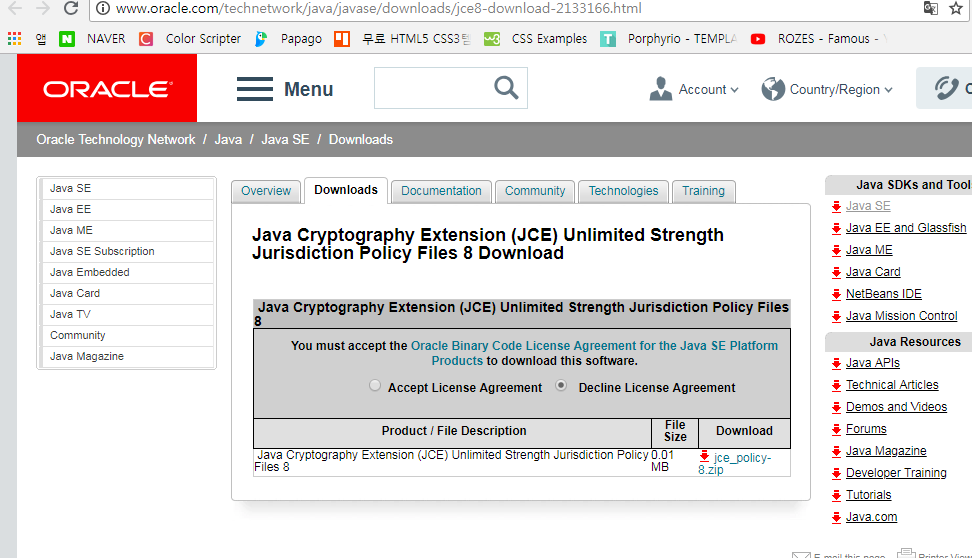Open Java Magazine link under Java Resources
This screenshot has width=972, height=558.
point(886,451)
